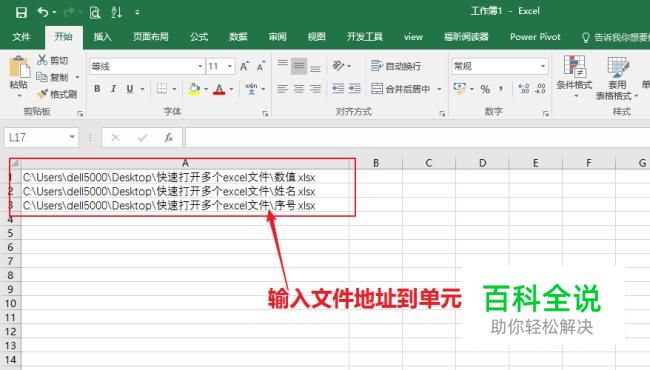Viewport: 650px width, 370px height.
Task: Toggle underline formatting U
Action: (x=130, y=89)
